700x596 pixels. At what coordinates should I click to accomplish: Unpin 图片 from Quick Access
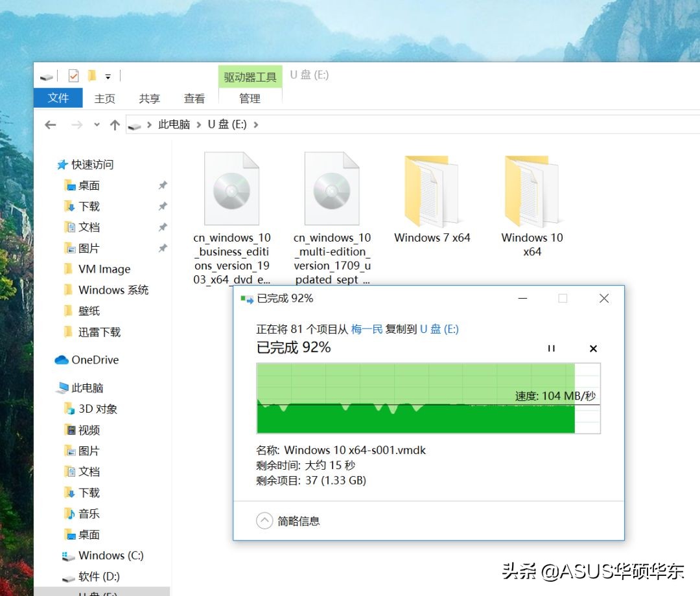click(x=162, y=248)
